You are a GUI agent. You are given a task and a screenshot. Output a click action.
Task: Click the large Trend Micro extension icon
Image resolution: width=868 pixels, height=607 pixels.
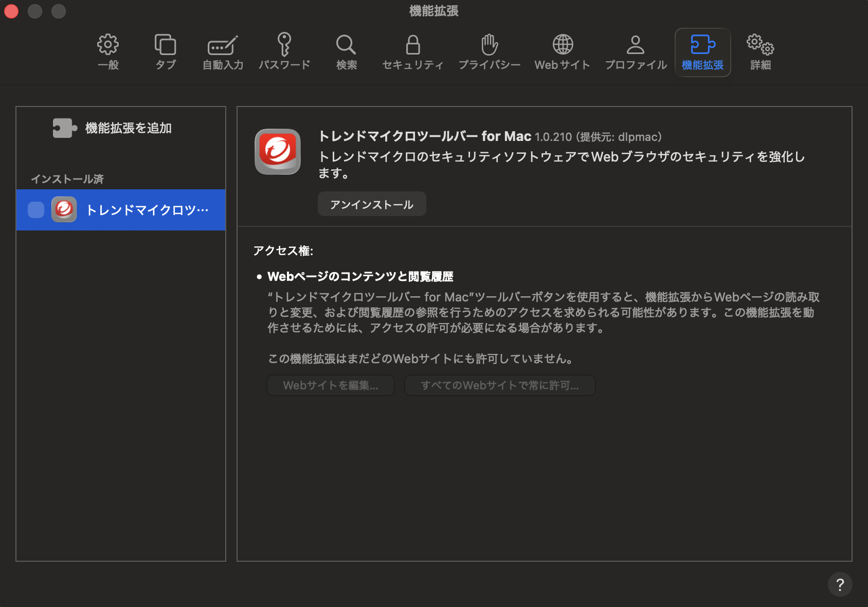tap(278, 152)
